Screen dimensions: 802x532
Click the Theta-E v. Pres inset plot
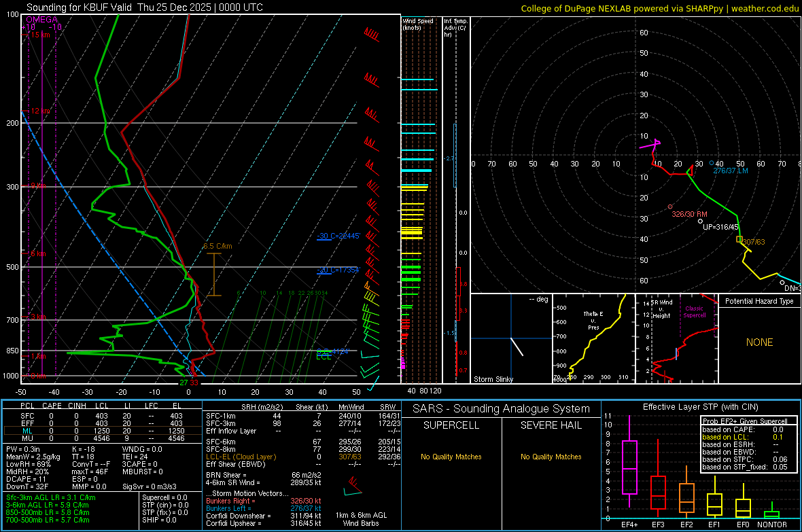click(x=594, y=338)
